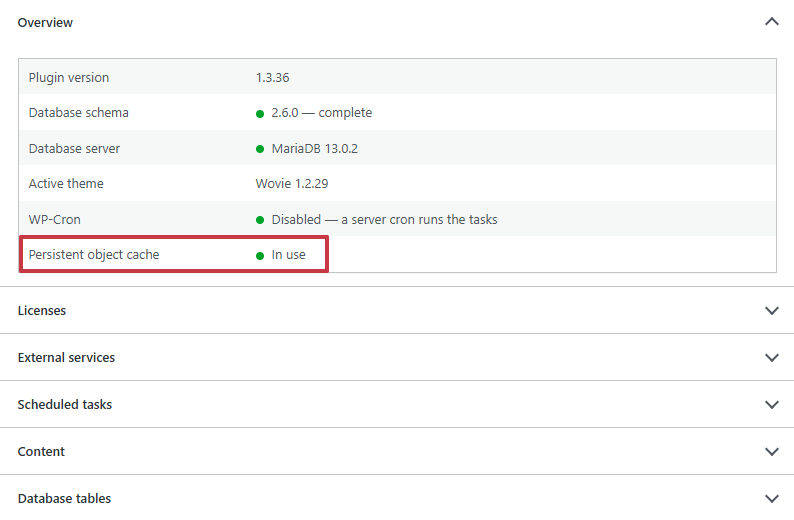Screen dimensions: 794x520
Task: Select the Database schema label
Action: [x=78, y=112]
